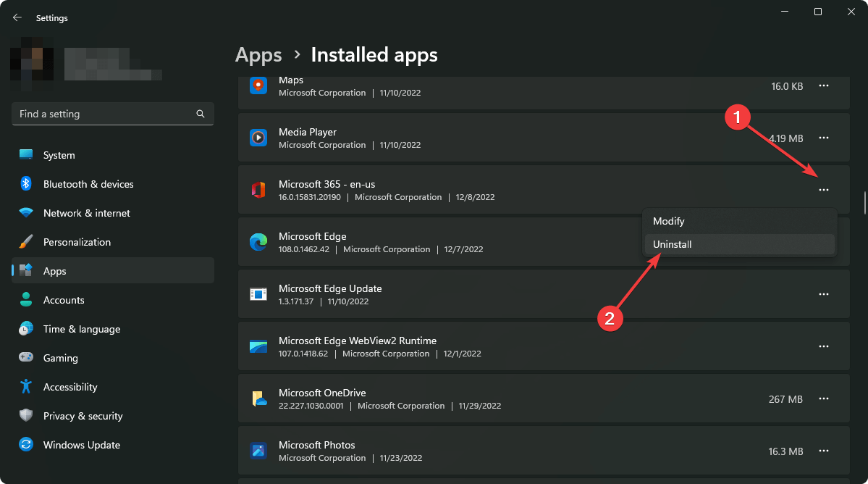Click the Microsoft Edge Update icon
Viewport: 868px width, 484px height.
pos(258,294)
